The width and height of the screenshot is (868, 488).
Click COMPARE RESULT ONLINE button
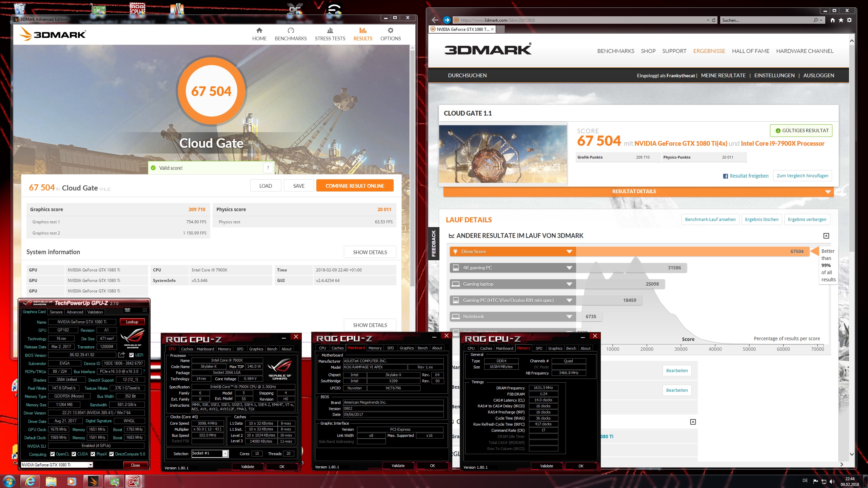[355, 186]
